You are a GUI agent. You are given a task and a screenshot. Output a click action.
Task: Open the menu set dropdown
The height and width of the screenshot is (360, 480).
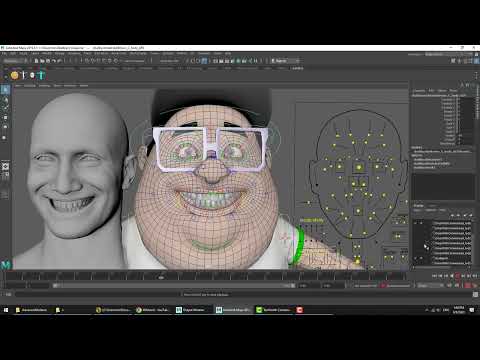(x=14, y=61)
